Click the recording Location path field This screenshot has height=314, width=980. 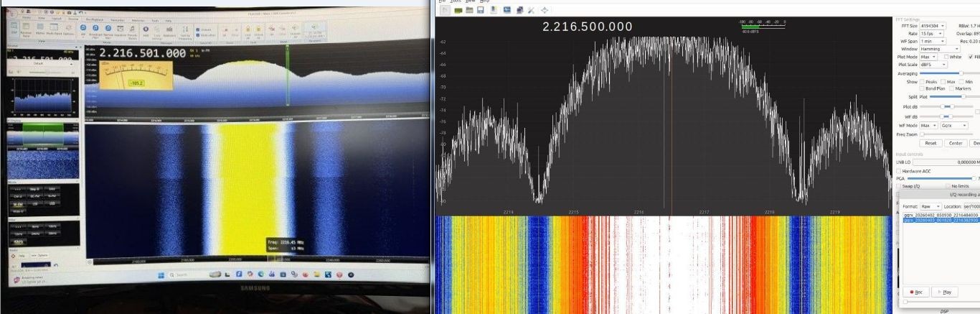(x=972, y=206)
